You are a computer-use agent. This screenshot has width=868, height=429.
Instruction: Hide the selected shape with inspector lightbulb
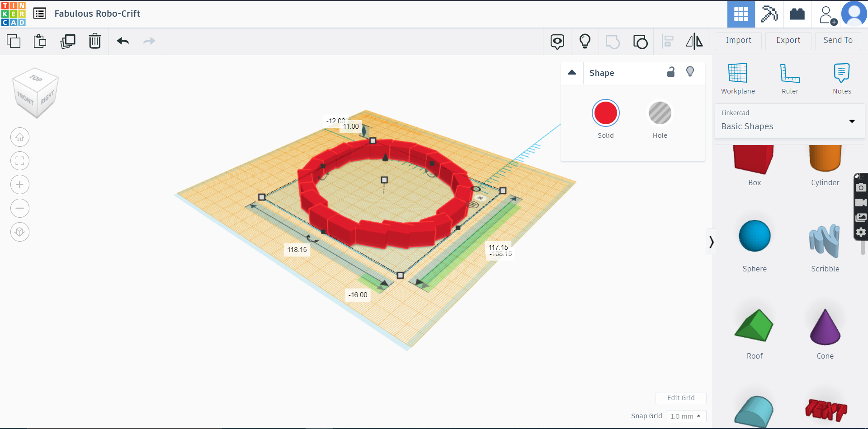pyautogui.click(x=690, y=72)
